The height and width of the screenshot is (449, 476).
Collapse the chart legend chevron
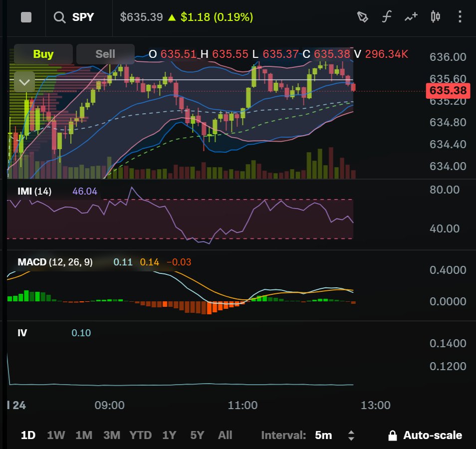pyautogui.click(x=24, y=82)
